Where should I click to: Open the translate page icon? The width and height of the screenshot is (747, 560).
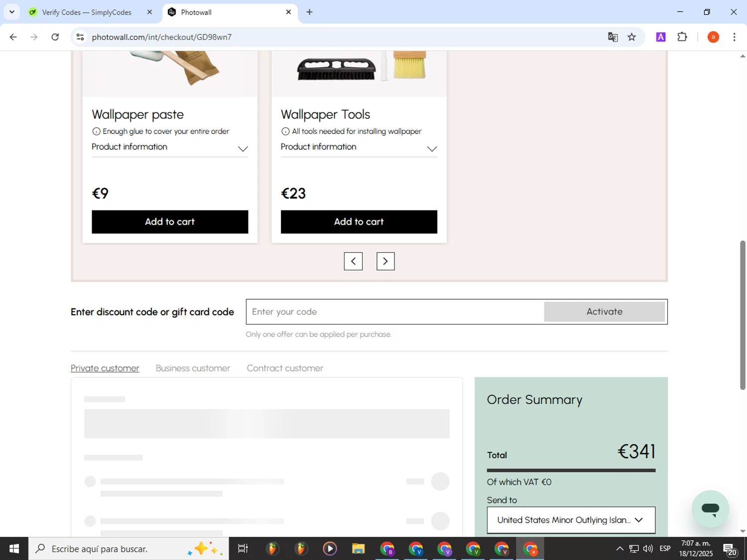click(613, 37)
